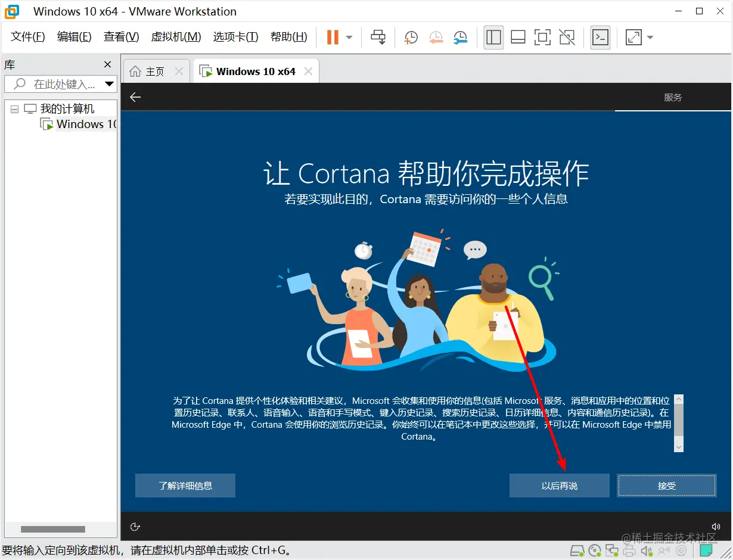Screen dimensions: 733x560
Task: Open the 选项卡(T) menu
Action: click(x=235, y=37)
